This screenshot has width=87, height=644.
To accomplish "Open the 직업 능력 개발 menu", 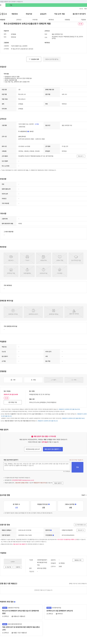I will [59, 14].
